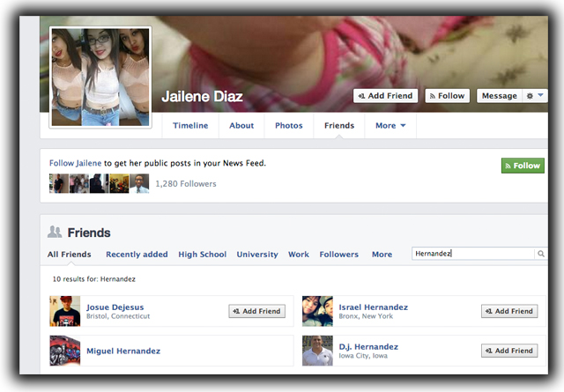This screenshot has height=392, width=564.
Task: Open the More filter in Friends section
Action: 382,255
